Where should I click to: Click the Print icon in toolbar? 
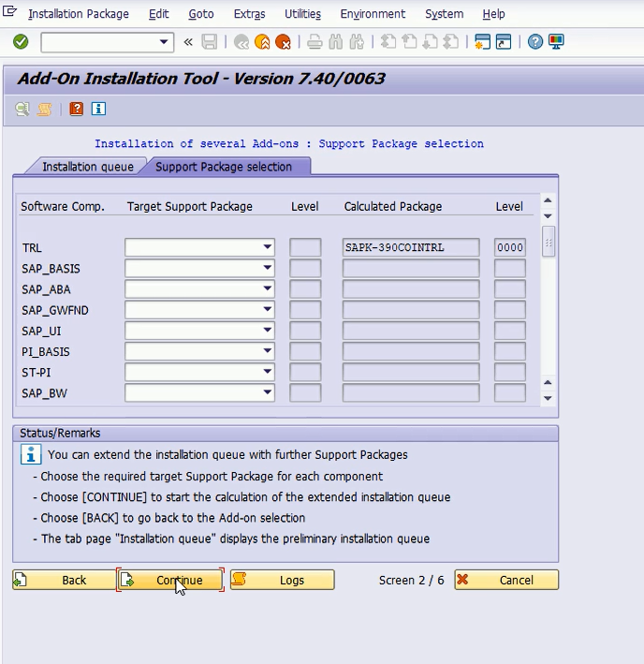tap(315, 42)
